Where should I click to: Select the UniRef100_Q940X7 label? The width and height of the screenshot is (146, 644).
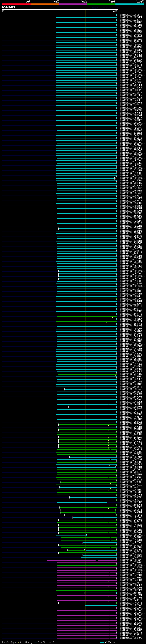(131, 60)
